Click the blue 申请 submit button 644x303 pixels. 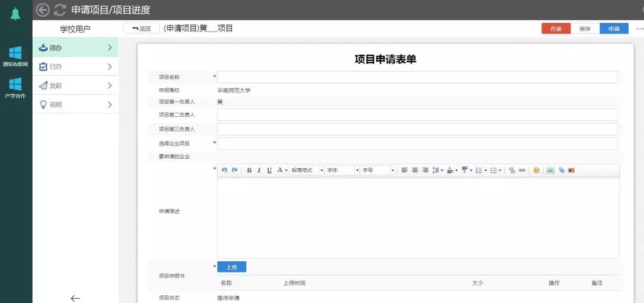[614, 29]
